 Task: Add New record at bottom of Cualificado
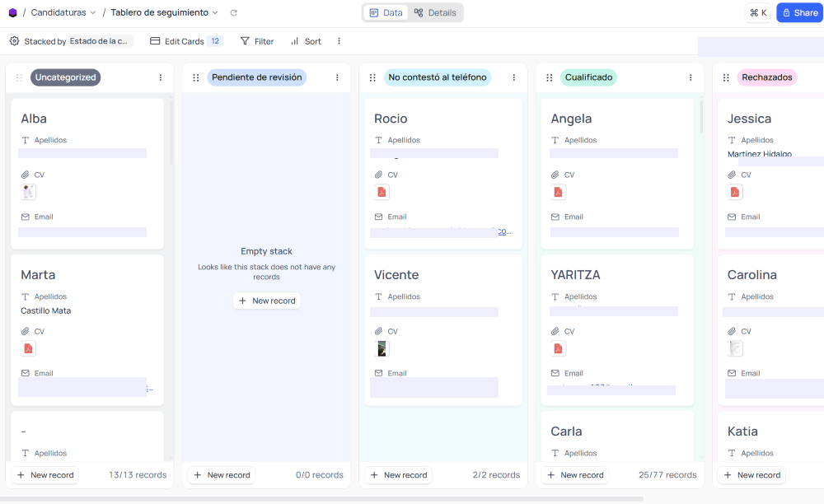click(575, 475)
